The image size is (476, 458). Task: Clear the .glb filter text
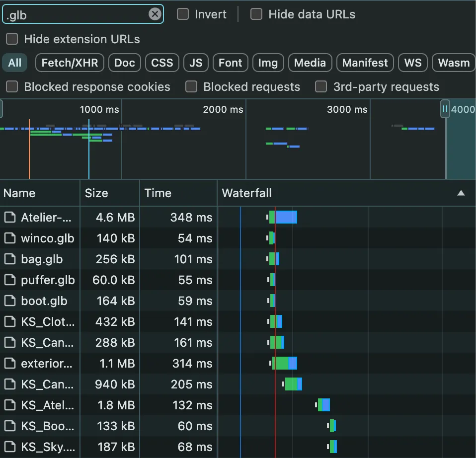[x=155, y=14]
